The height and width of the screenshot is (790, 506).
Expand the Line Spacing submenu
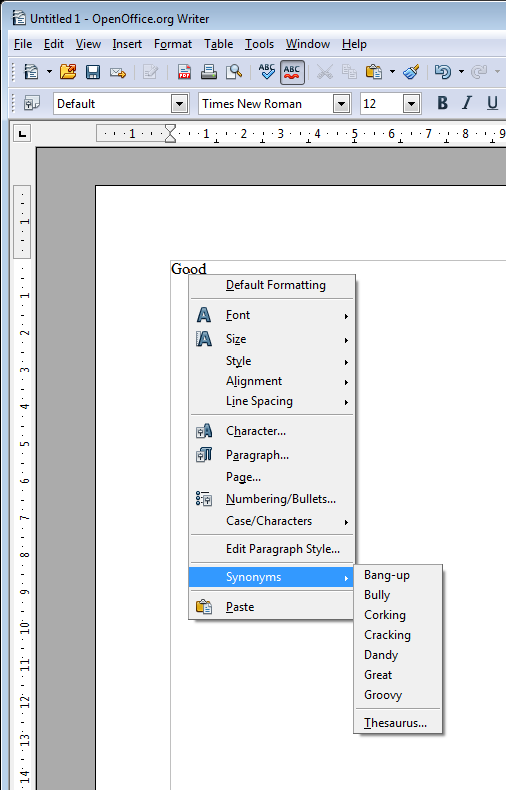click(272, 402)
